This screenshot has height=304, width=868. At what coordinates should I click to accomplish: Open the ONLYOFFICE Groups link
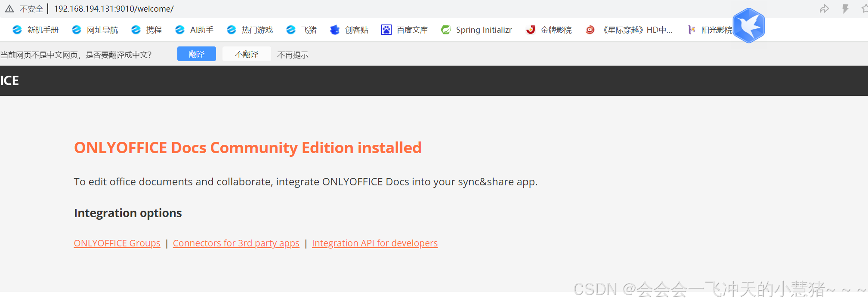(117, 243)
